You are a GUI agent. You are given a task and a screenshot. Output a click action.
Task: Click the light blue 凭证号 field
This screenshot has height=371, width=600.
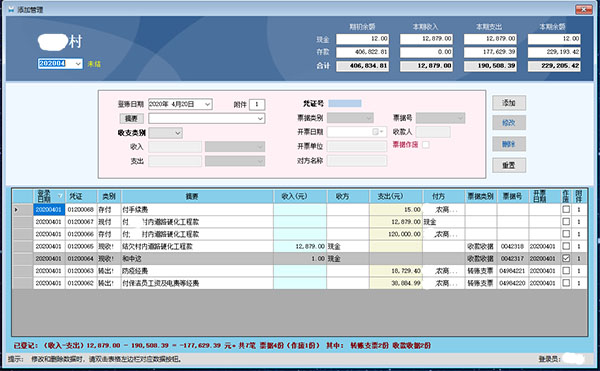(x=345, y=103)
